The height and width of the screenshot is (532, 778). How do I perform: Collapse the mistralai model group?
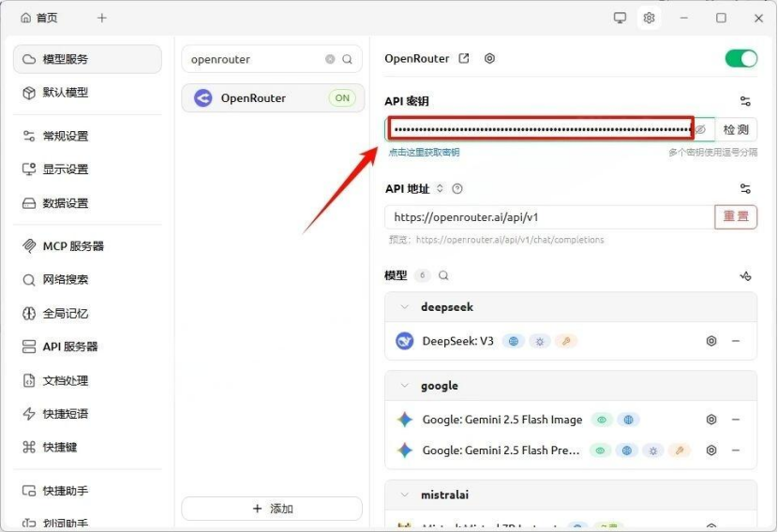tap(404, 495)
